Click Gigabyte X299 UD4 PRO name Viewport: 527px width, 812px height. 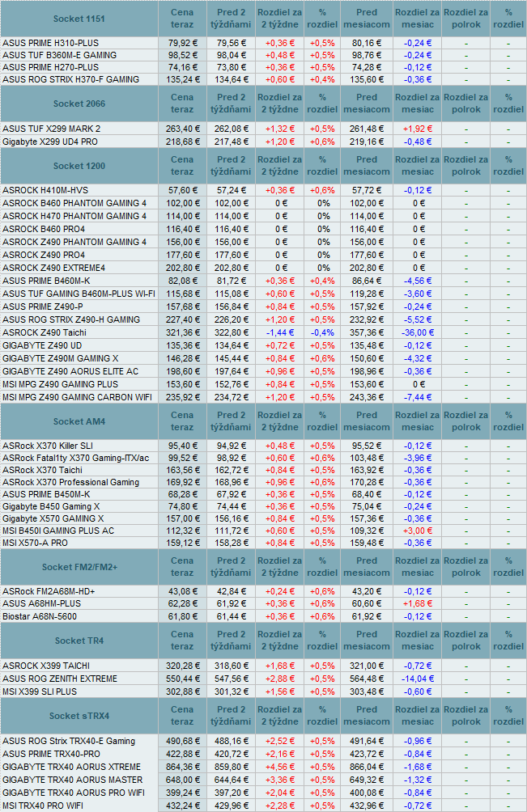[x=49, y=142]
